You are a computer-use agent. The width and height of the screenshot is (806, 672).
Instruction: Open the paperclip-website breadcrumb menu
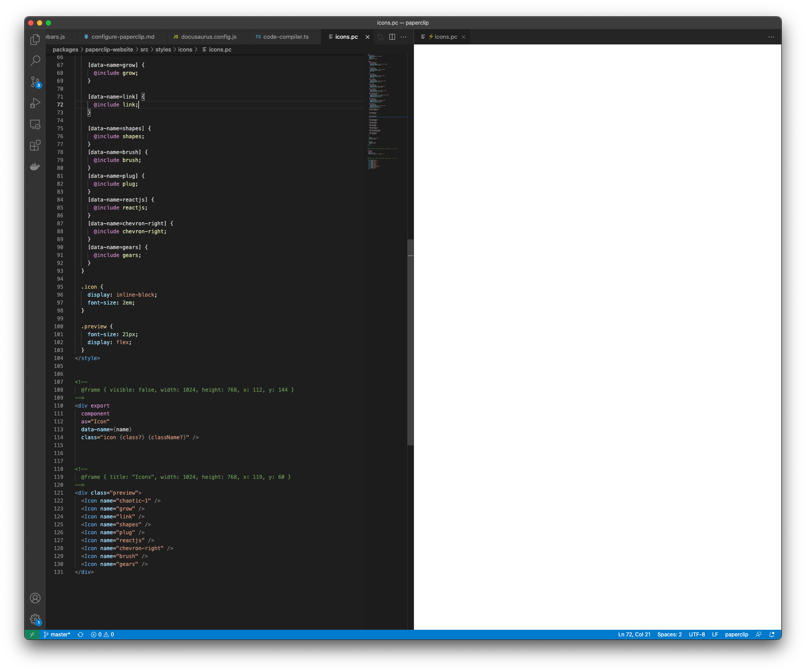[x=109, y=49]
